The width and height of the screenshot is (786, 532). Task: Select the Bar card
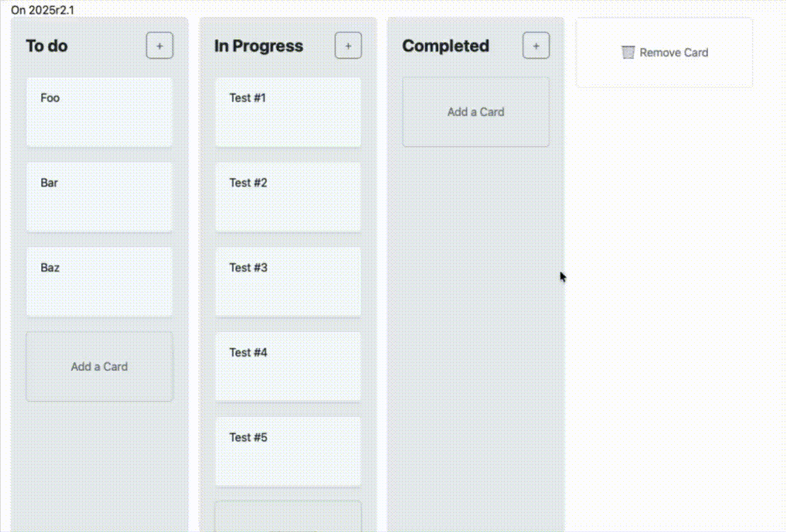point(99,197)
